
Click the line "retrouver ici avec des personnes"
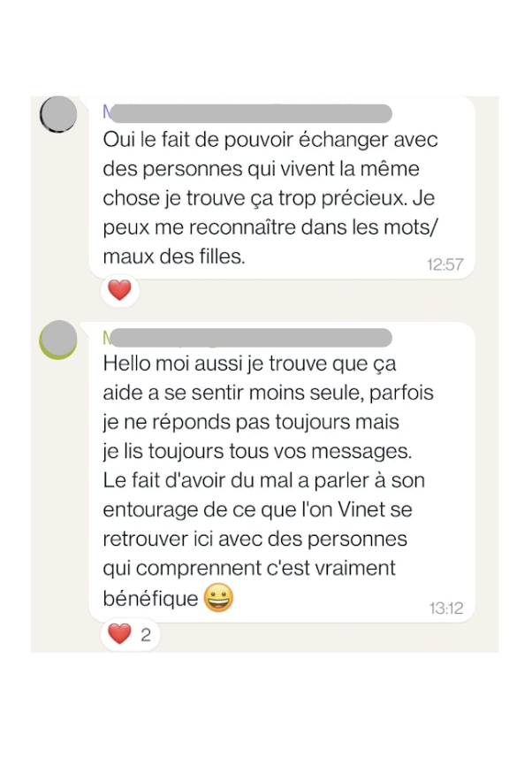pos(255,540)
